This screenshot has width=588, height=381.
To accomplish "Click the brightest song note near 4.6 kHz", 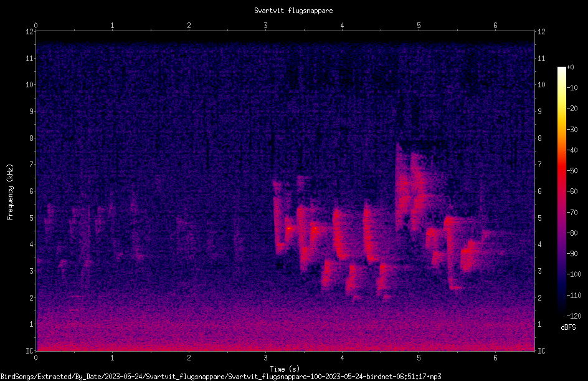I will coord(289,228).
